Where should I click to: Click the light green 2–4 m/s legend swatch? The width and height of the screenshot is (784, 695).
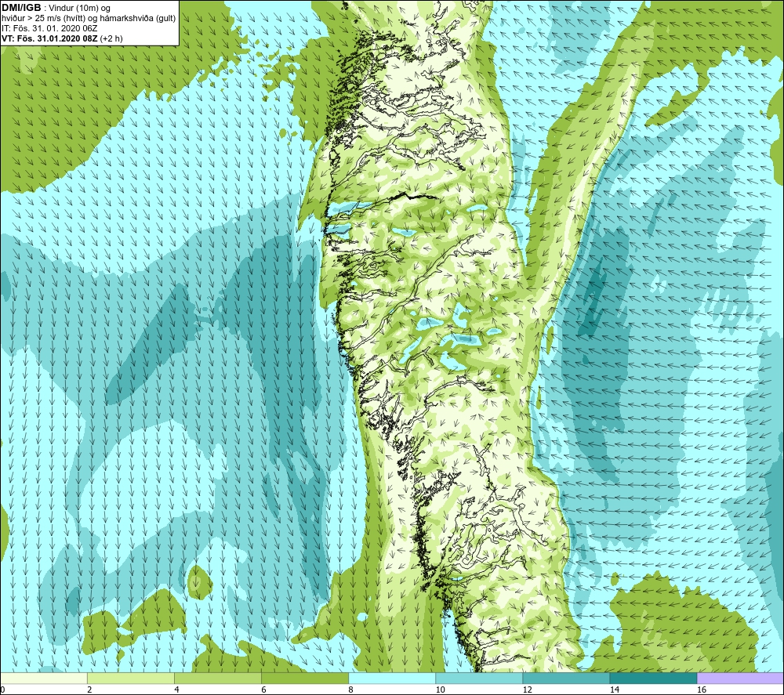click(x=131, y=678)
